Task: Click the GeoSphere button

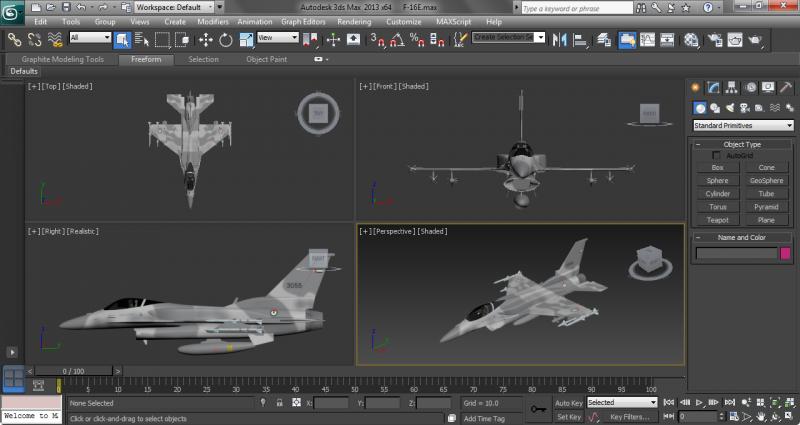Action: (x=766, y=181)
